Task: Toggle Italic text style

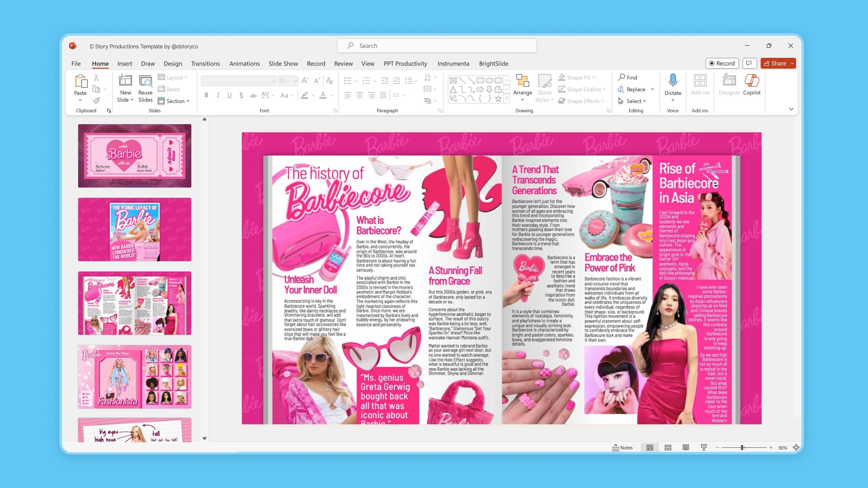Action: (218, 95)
